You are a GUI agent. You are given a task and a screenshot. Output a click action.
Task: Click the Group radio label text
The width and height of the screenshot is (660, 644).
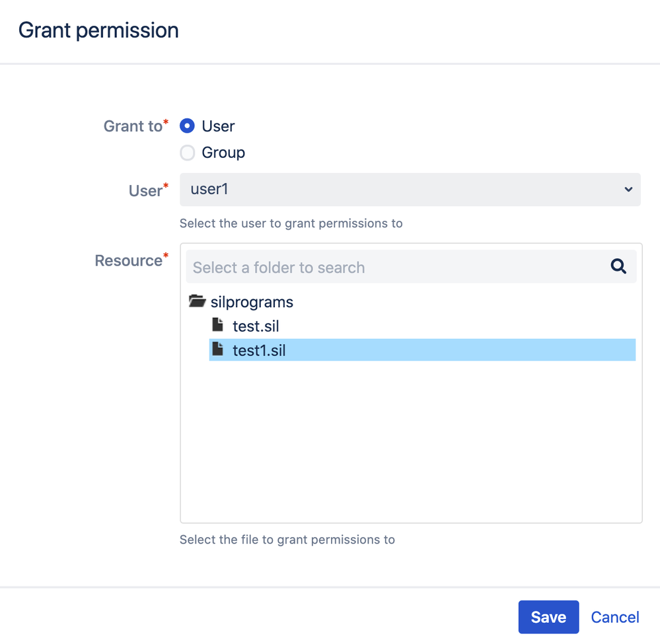(x=223, y=153)
